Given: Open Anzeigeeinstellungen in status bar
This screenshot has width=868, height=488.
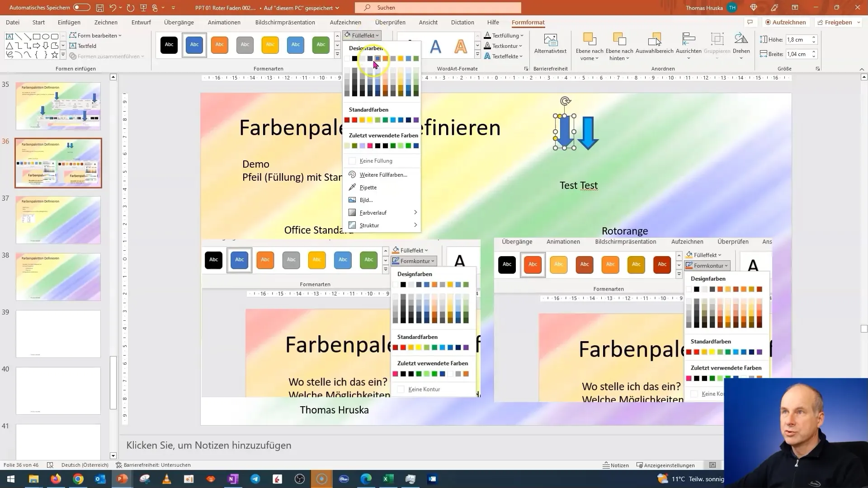Looking at the screenshot, I should pyautogui.click(x=665, y=465).
